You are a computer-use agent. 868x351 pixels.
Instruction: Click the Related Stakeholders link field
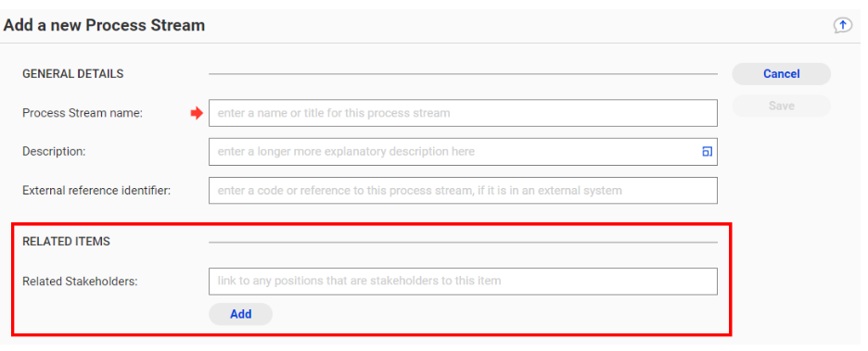coord(463,281)
